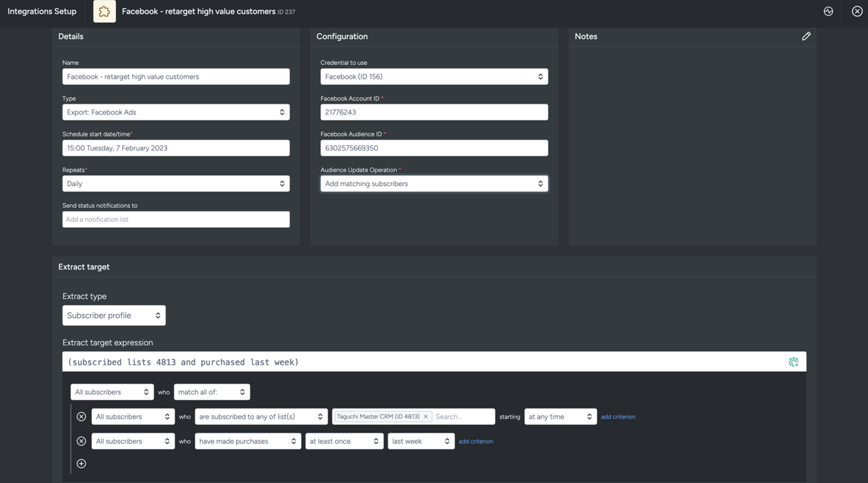Click the pencil edit icon in Notes
The height and width of the screenshot is (483, 868).
[806, 36]
